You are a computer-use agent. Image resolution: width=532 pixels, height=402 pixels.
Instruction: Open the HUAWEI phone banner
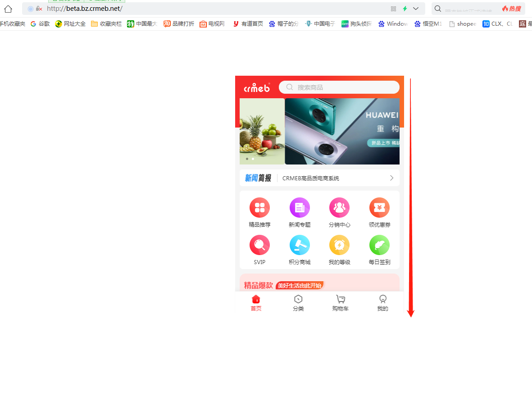(x=342, y=132)
